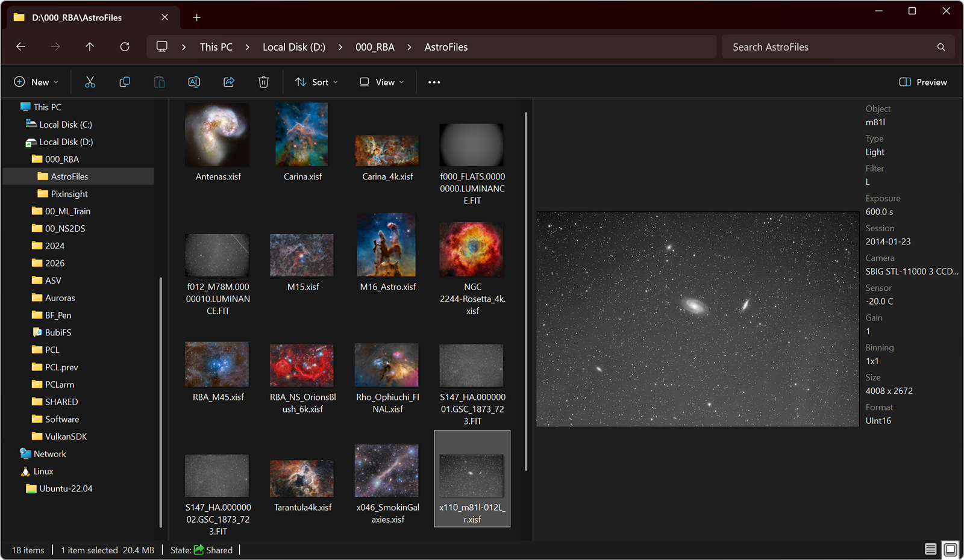Open the New dropdown menu
Viewport: 964px width, 560px height.
(x=36, y=82)
